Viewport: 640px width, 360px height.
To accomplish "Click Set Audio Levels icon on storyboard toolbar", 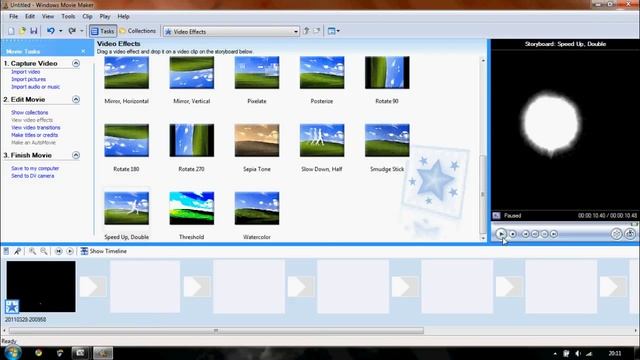I will 6,251.
